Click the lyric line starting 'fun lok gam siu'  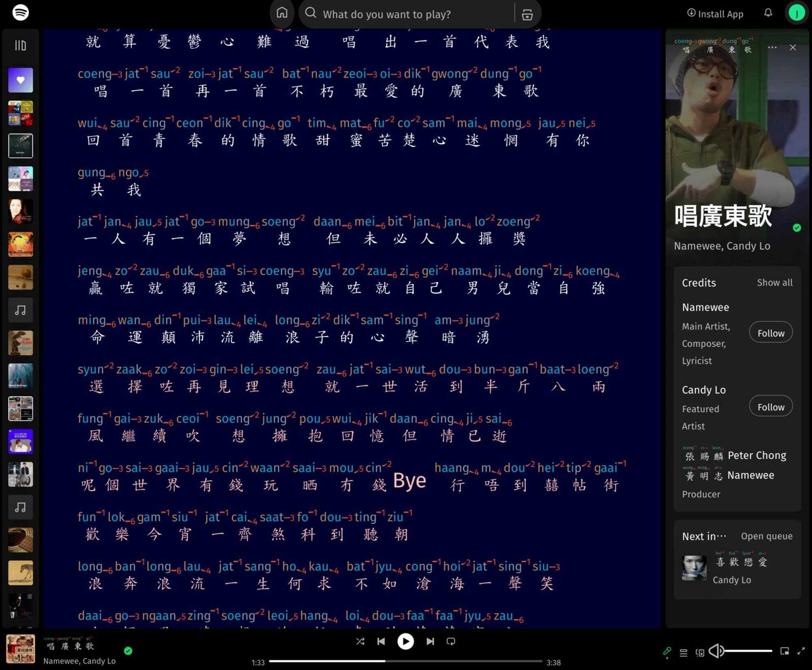245,526
